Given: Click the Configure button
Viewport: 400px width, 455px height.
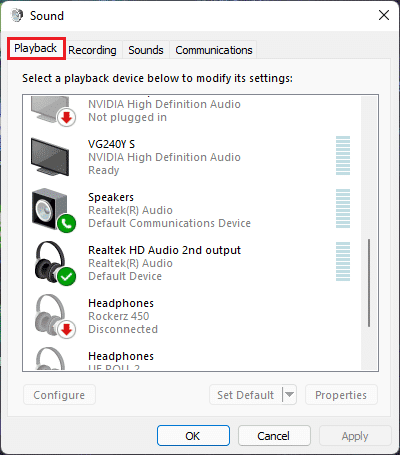Looking at the screenshot, I should coord(59,395).
